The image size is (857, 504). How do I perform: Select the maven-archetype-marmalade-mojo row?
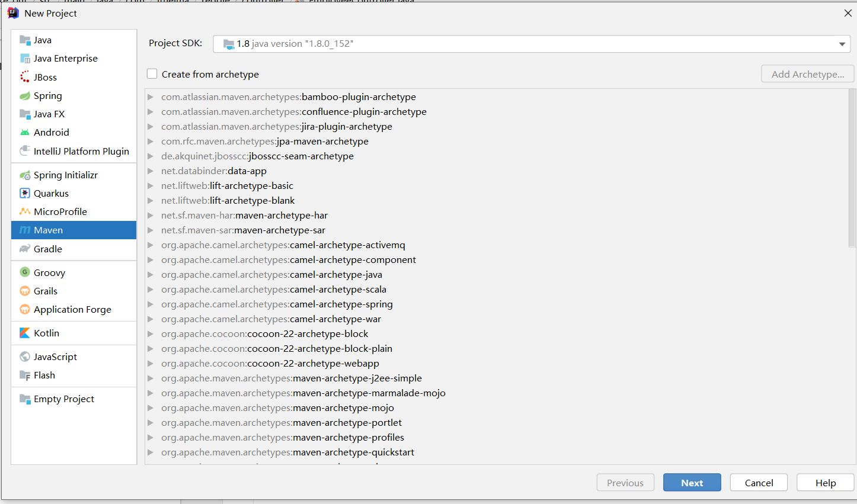pos(497,393)
